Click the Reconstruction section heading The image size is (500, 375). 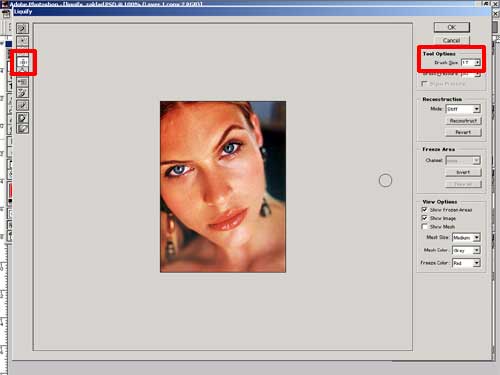442,99
